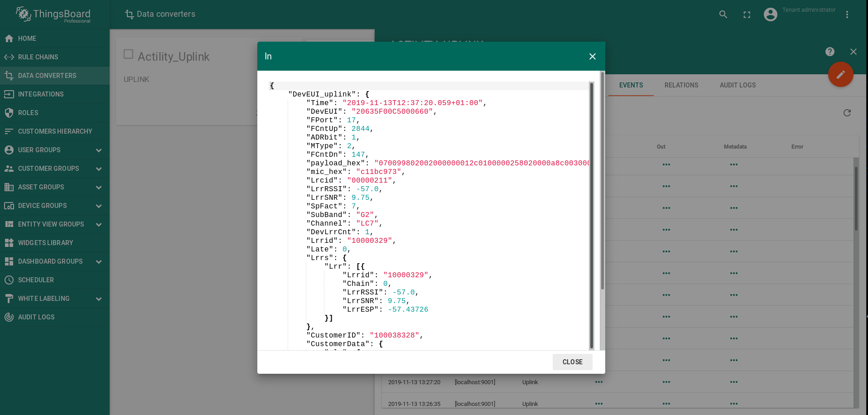This screenshot has width=868, height=415.
Task: Open HOME menu label
Action: click(x=27, y=39)
